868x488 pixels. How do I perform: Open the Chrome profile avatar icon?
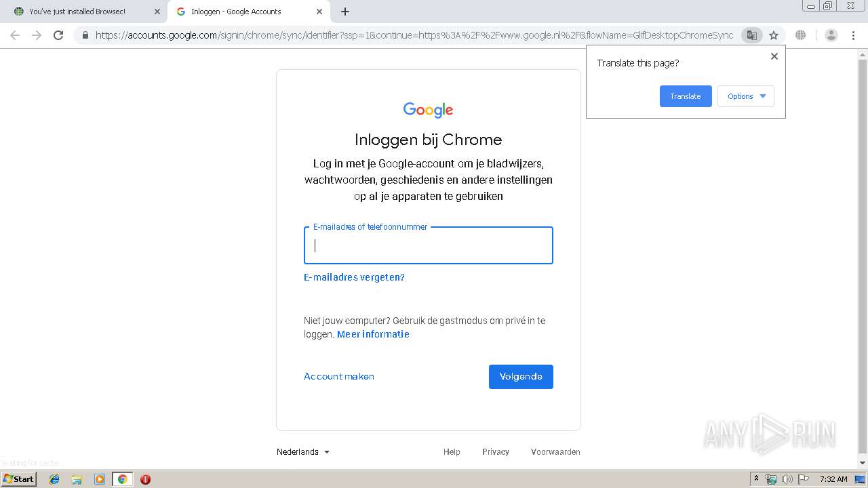(x=831, y=35)
